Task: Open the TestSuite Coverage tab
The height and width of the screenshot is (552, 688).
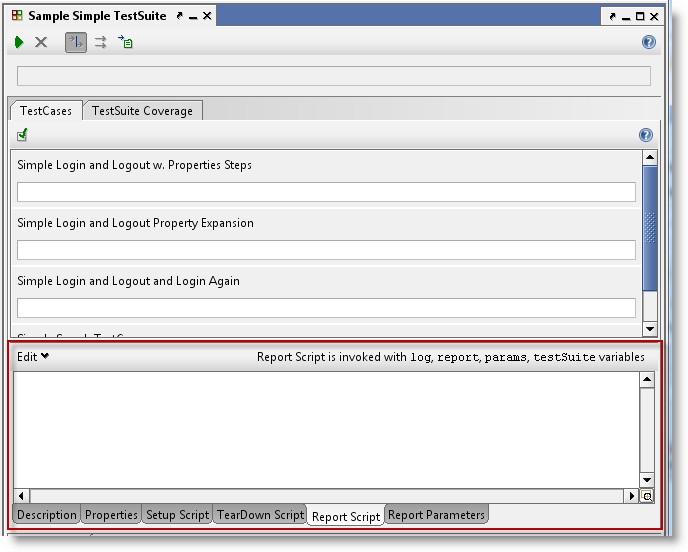Action: (143, 111)
